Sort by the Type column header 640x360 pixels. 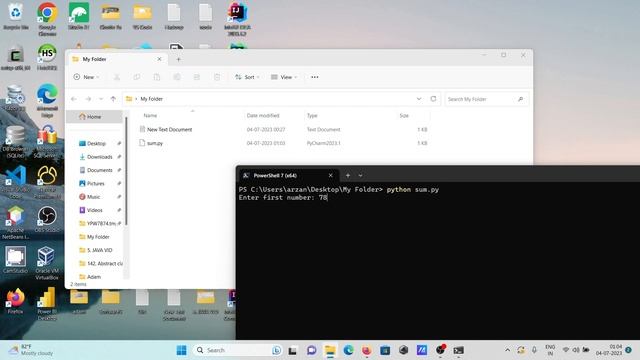[312, 116]
